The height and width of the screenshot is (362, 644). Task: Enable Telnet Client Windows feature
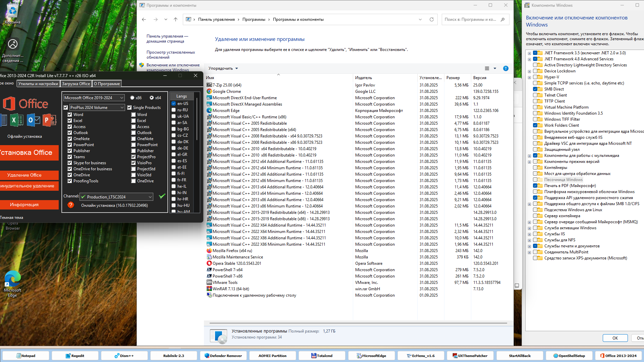pos(535,95)
